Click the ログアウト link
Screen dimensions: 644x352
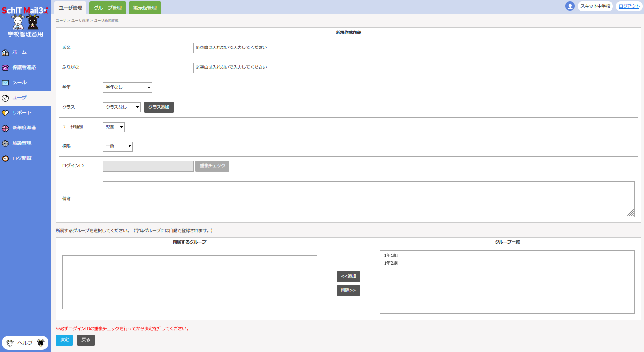pyautogui.click(x=629, y=6)
